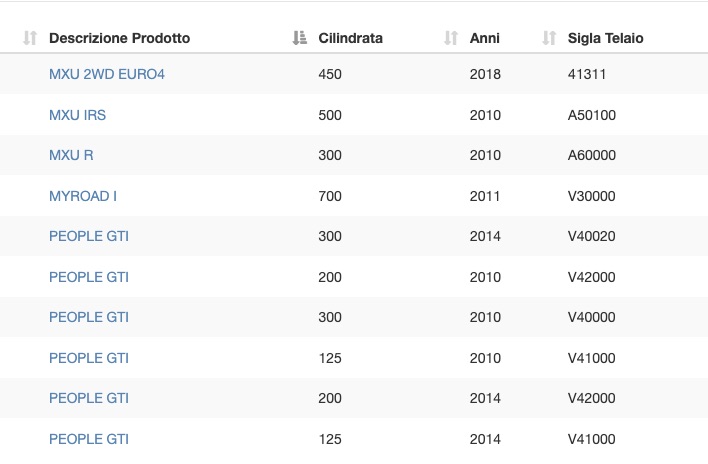Click the Cilindrata column header text
The image size is (708, 464).
point(350,38)
